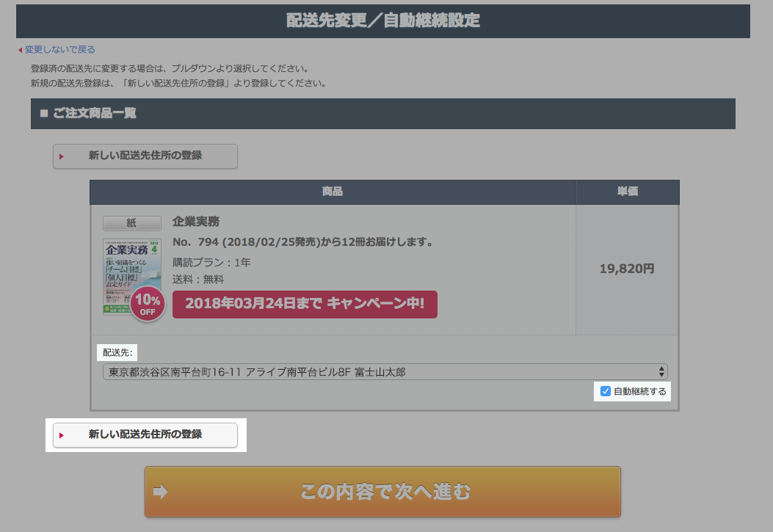Click the 配送先: label
Screen dimensions: 773x532
point(117,353)
